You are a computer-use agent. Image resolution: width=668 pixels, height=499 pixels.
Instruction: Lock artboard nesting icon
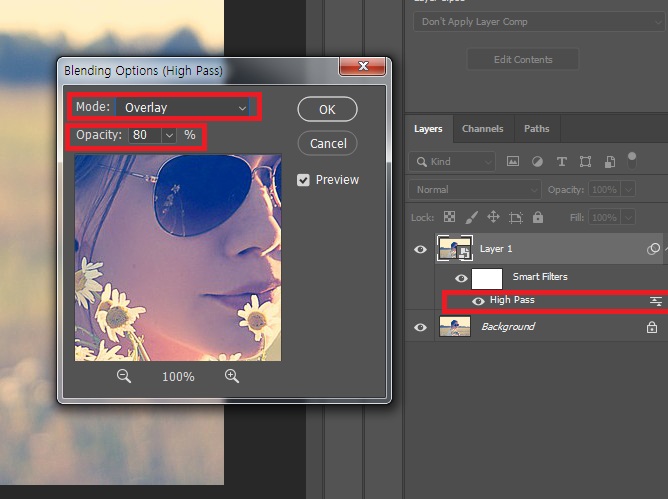[515, 218]
